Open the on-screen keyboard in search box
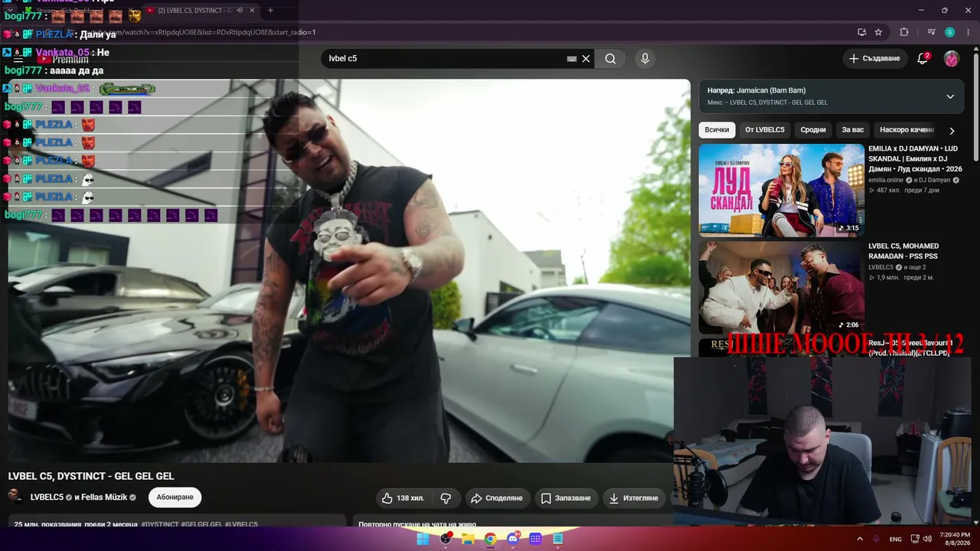980x551 pixels. pyautogui.click(x=571, y=59)
